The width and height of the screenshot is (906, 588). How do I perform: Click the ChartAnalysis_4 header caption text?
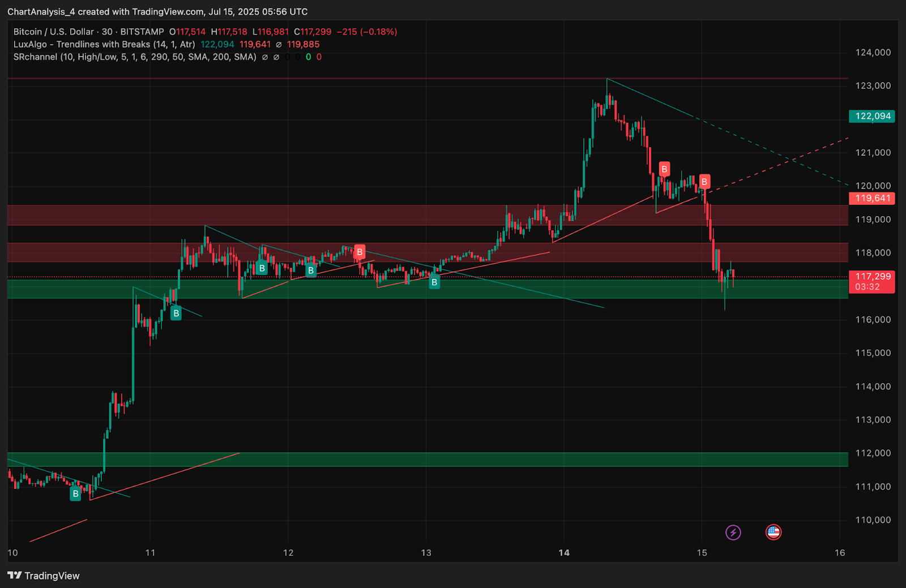point(157,11)
